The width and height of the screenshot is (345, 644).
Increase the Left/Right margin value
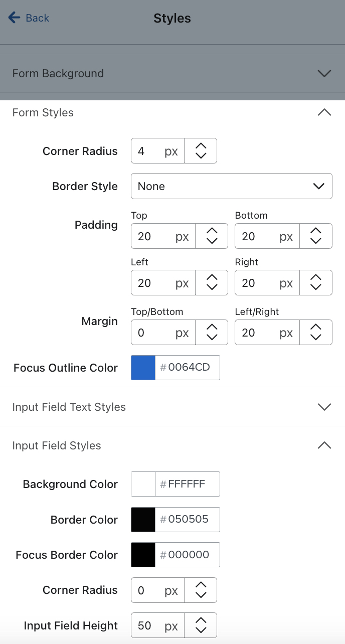point(315,327)
